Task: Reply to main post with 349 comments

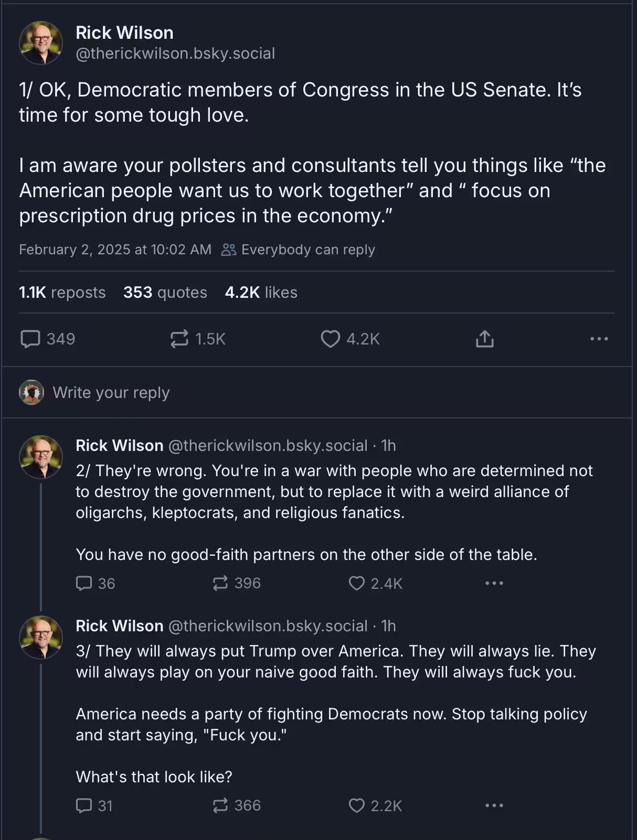Action: click(30, 339)
